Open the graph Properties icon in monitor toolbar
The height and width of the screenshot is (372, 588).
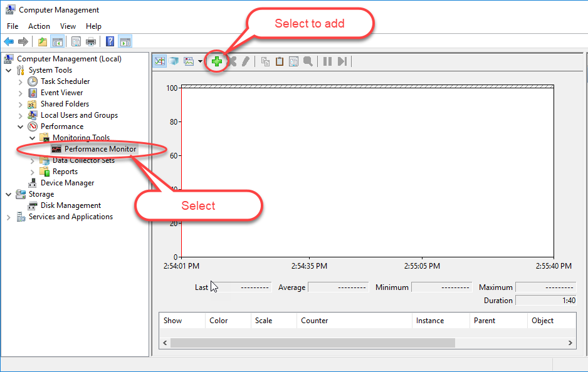point(293,61)
